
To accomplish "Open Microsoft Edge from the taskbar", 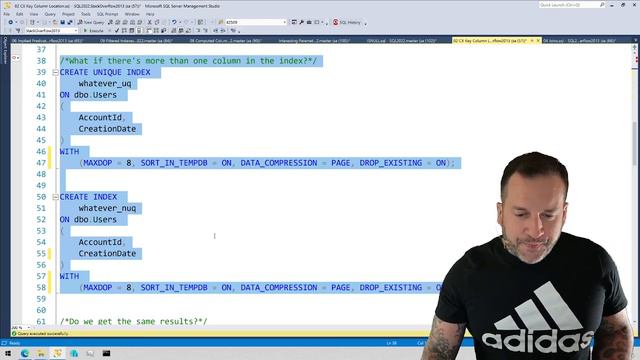I will click(x=25, y=353).
